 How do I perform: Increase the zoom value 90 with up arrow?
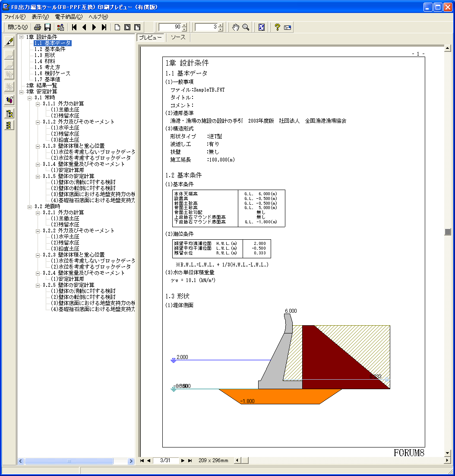click(184, 25)
